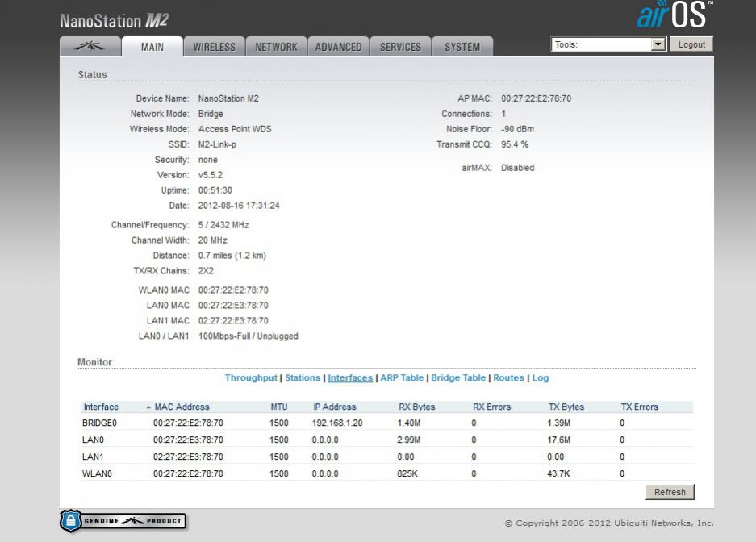Click the airMAX status Disabled
This screenshot has width=756, height=542.
coord(517,168)
